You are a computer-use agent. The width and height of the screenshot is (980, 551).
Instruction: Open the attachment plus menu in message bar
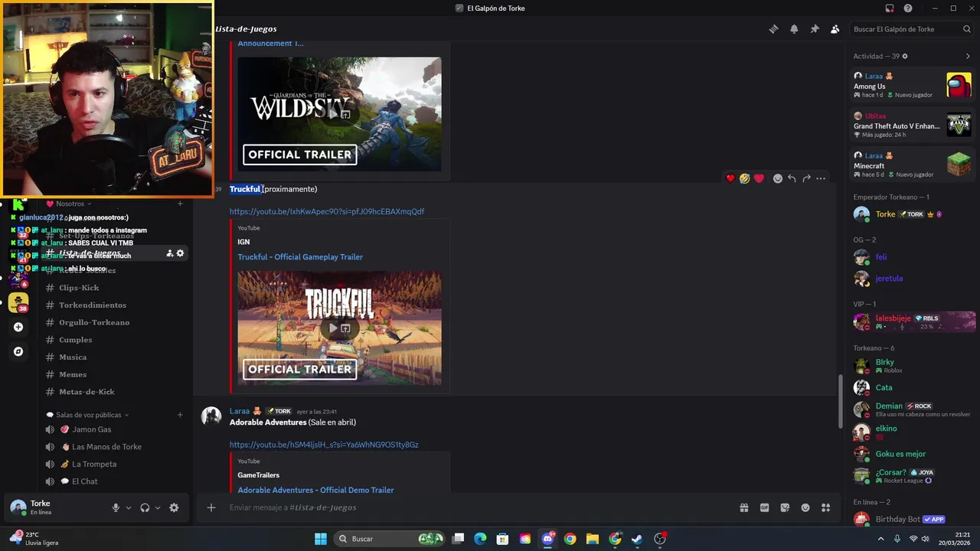(211, 507)
